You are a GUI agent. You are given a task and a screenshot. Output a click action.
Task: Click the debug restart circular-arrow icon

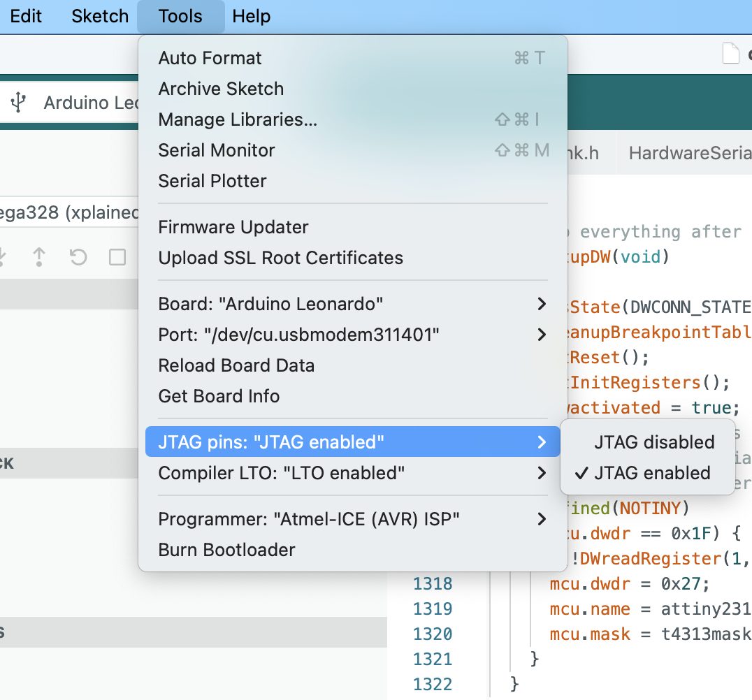(x=78, y=257)
